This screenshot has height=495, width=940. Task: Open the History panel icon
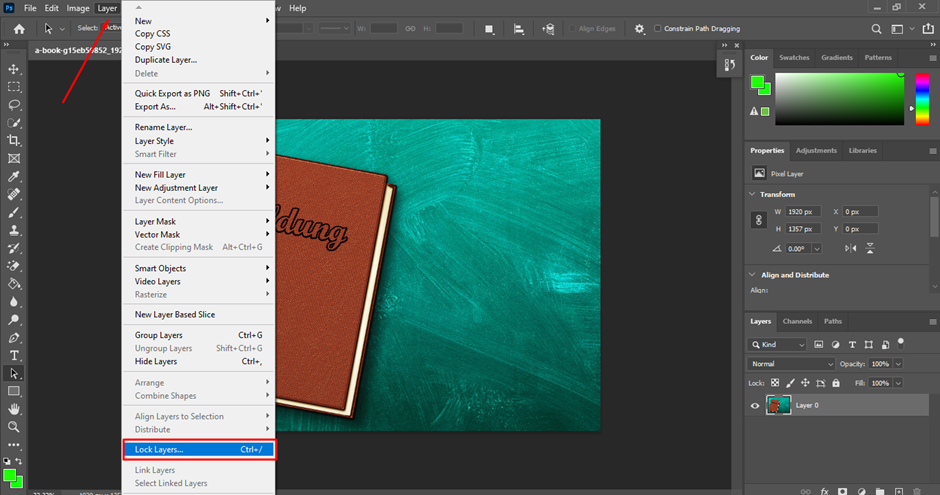coord(730,65)
